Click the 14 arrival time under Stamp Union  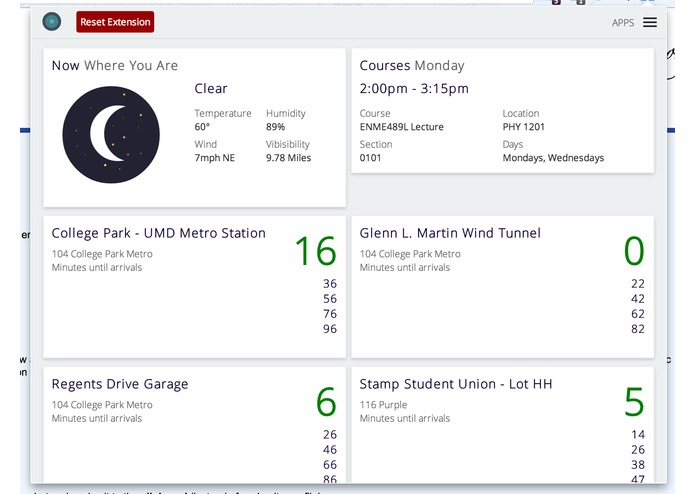pyautogui.click(x=638, y=435)
